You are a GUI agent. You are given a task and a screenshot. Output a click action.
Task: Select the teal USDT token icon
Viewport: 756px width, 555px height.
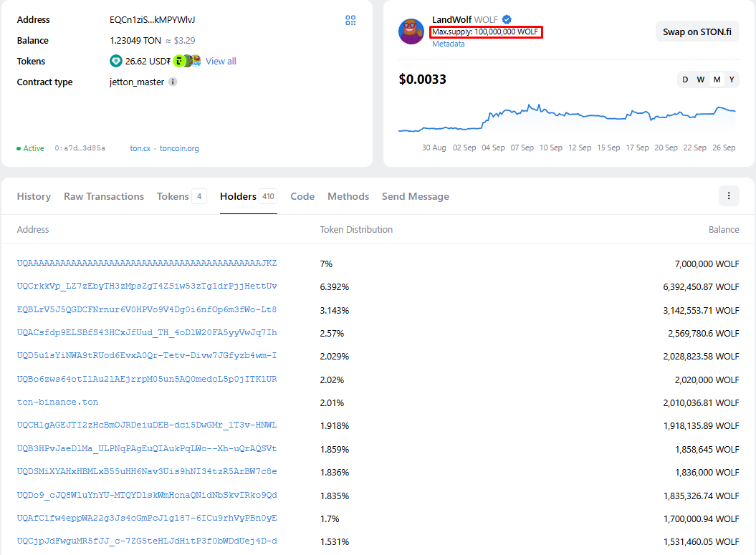click(116, 61)
